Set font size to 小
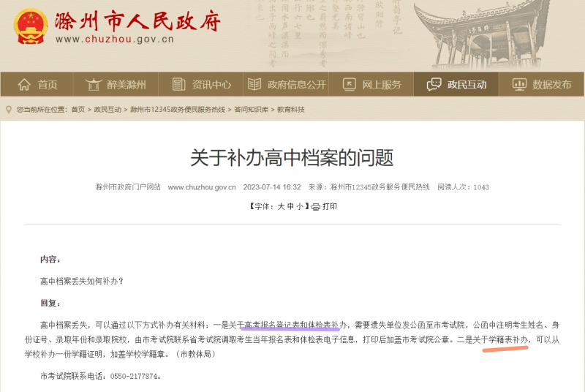Viewport: 585px width, 392px height. click(x=300, y=206)
